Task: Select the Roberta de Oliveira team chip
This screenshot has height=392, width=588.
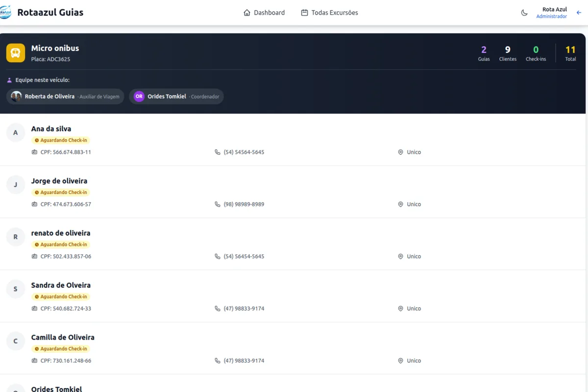Action: click(65, 97)
